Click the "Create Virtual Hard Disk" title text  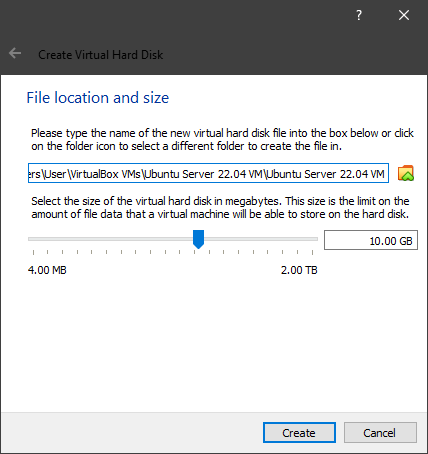[101, 55]
